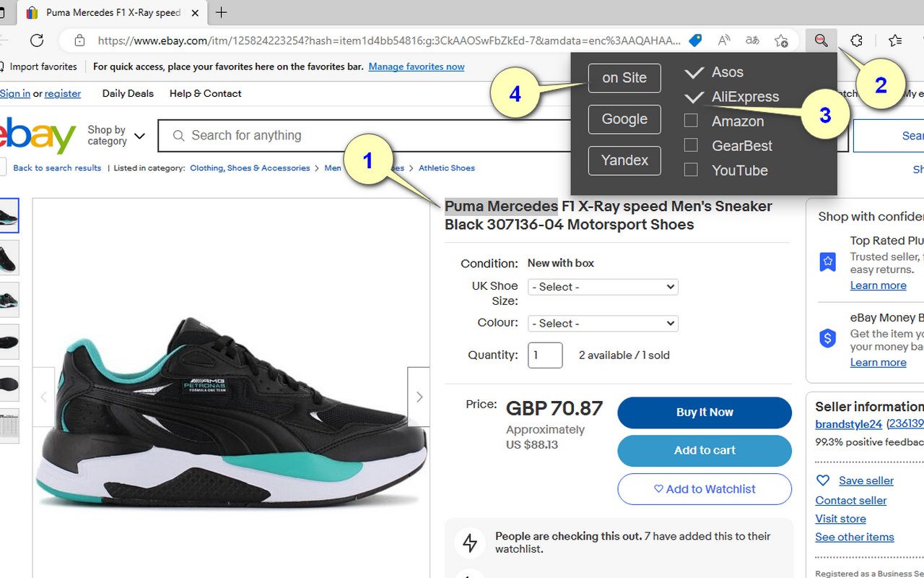This screenshot has height=578, width=924.
Task: Click the Quantity input field
Action: pyautogui.click(x=545, y=355)
